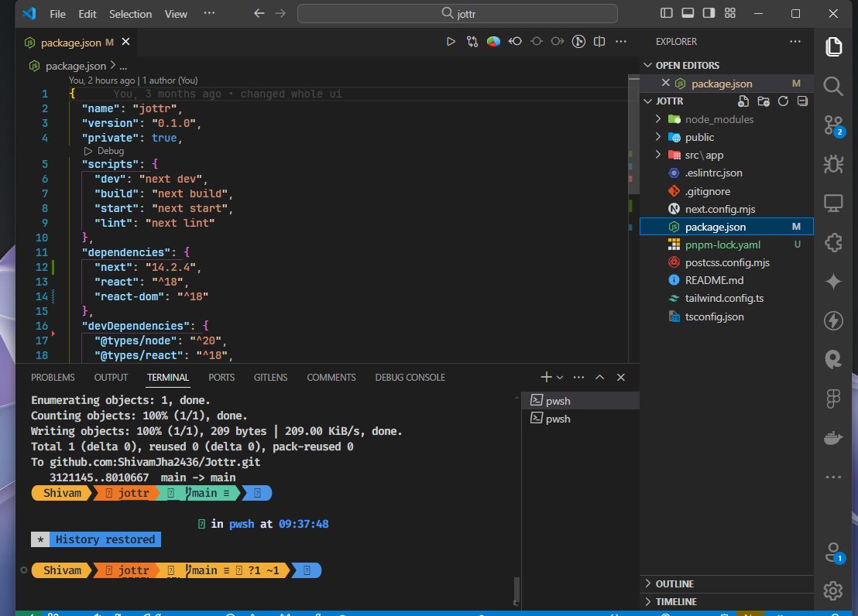Open Source Control view with badge 2
Image resolution: width=858 pixels, height=616 pixels.
tap(833, 125)
